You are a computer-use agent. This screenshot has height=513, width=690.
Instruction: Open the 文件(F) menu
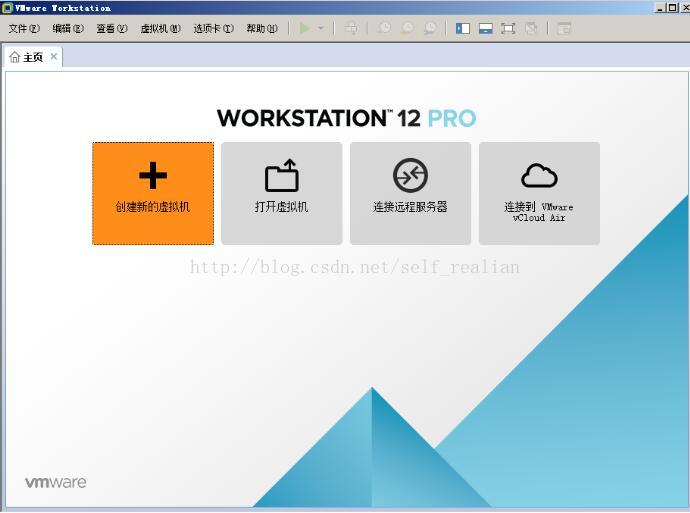24,28
